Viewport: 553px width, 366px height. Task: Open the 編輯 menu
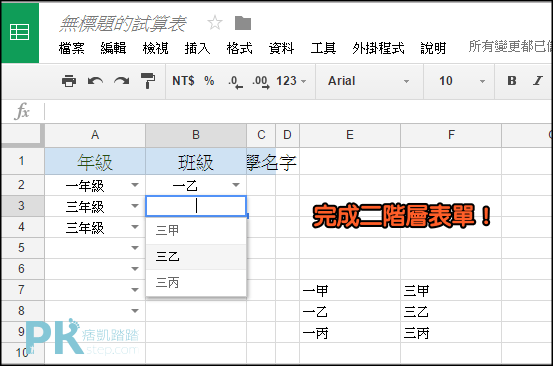click(x=113, y=48)
